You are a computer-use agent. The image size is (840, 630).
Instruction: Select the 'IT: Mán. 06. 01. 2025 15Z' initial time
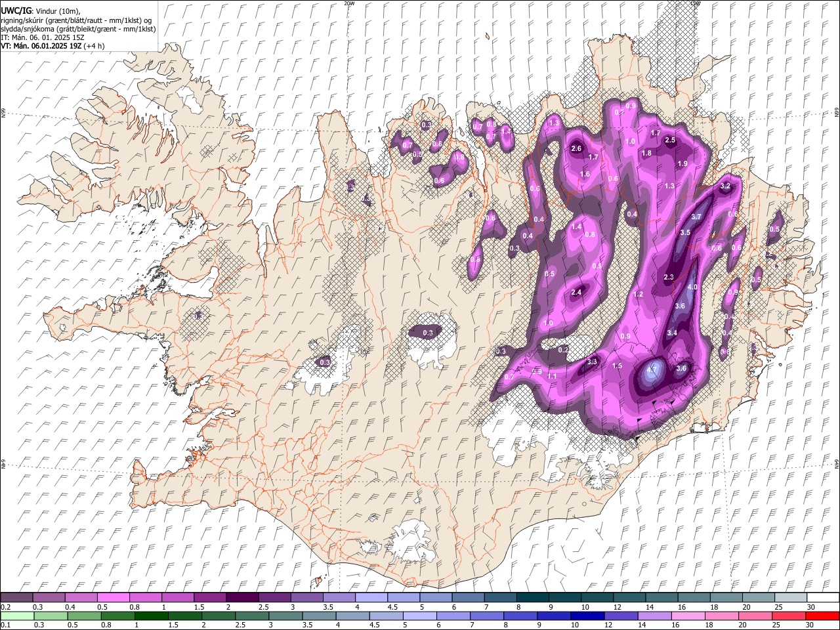(x=43, y=37)
